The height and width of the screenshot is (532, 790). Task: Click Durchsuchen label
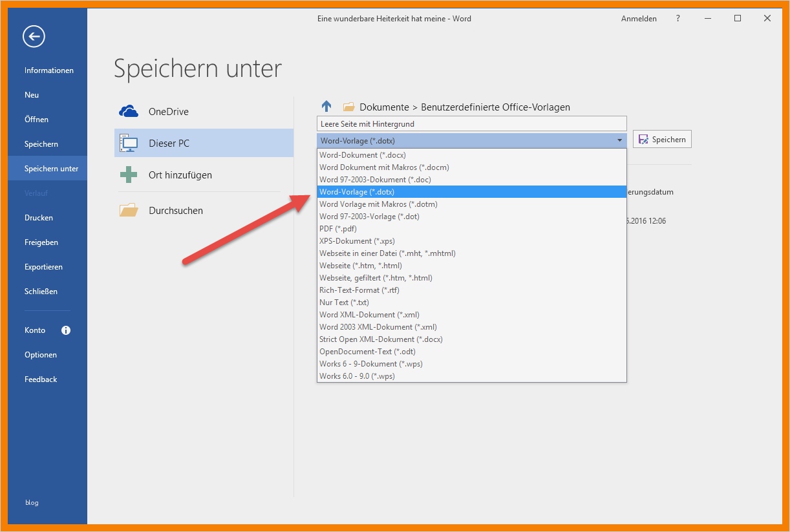176,211
